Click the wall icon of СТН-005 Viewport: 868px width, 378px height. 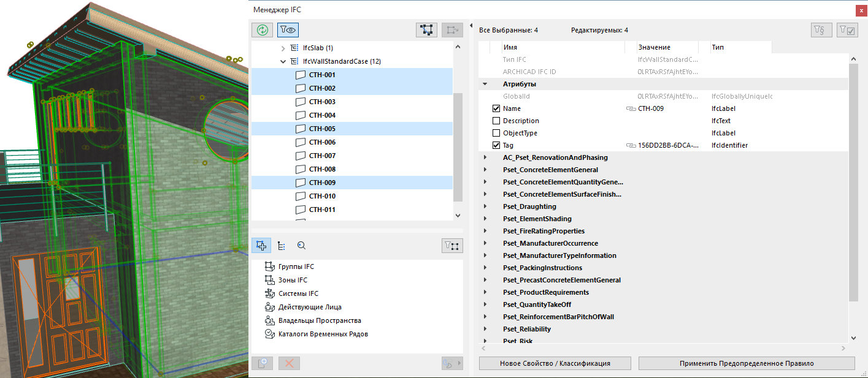(x=300, y=129)
